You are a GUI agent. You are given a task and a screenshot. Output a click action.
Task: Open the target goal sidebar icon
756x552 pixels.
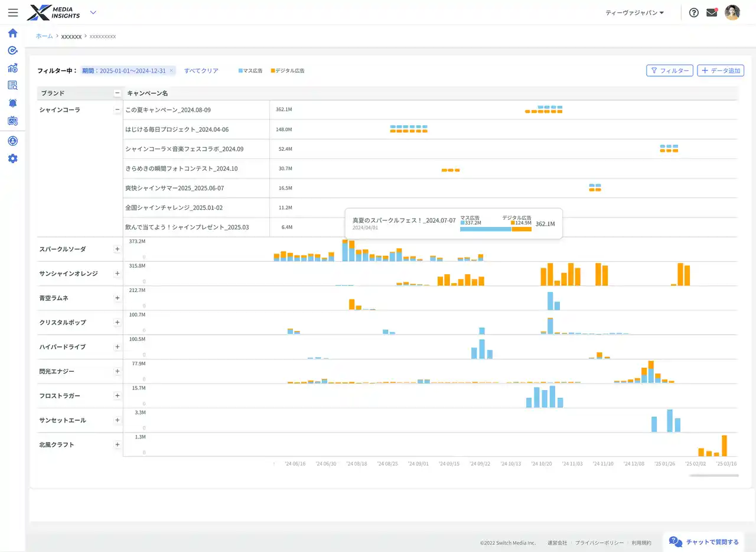[x=12, y=51]
